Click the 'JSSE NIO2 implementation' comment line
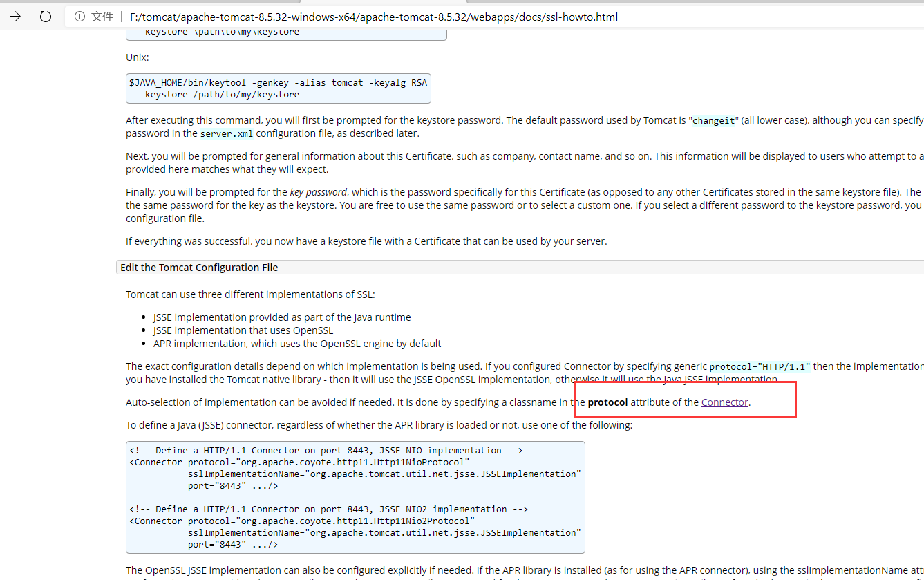 pyautogui.click(x=329, y=509)
